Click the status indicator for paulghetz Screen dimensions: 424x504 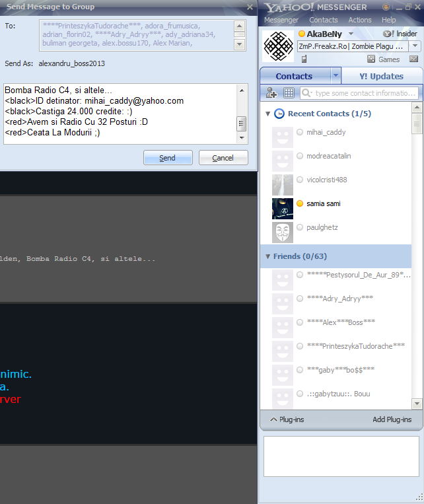coord(300,227)
